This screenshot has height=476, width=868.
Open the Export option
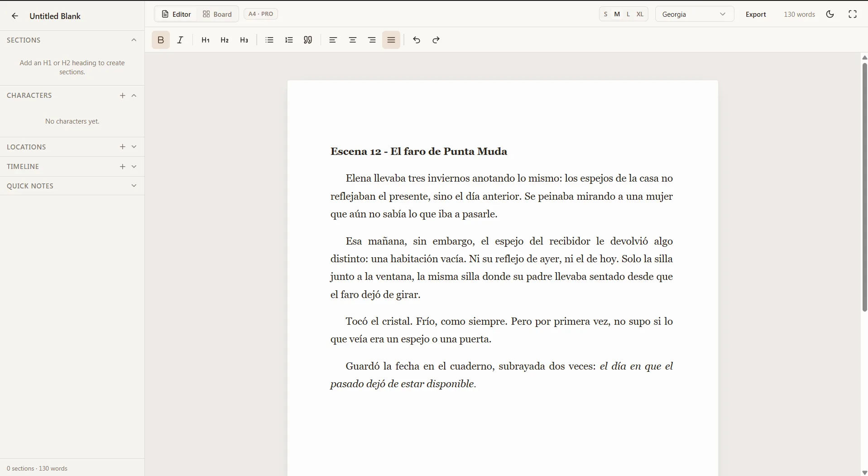(756, 14)
